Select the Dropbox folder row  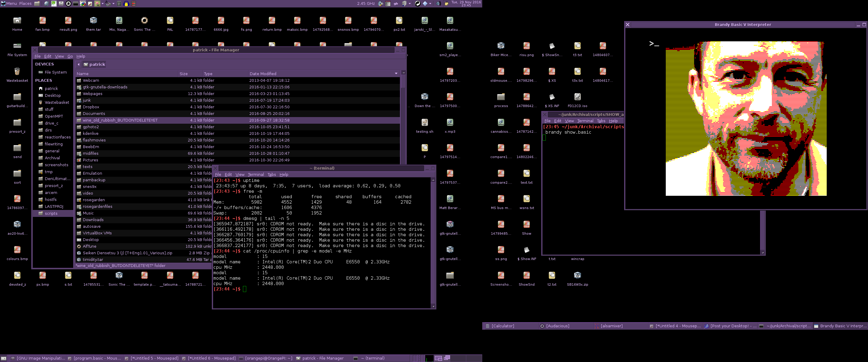[x=237, y=107]
